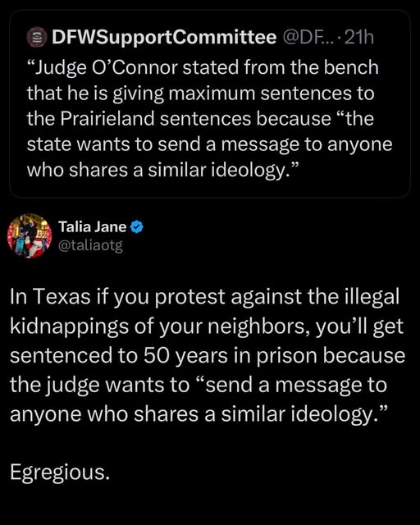
Task: Open the @taliaotg handle
Action: pyautogui.click(x=90, y=246)
